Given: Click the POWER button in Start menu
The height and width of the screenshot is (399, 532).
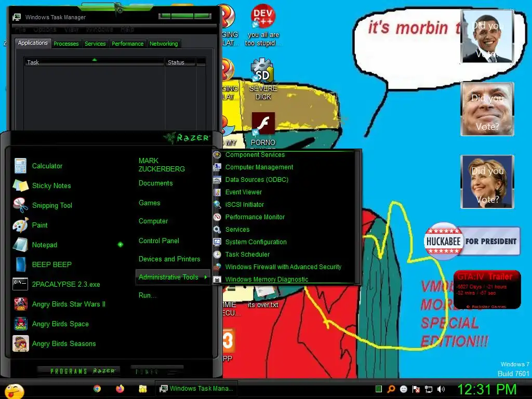Looking at the screenshot, I should [157, 371].
